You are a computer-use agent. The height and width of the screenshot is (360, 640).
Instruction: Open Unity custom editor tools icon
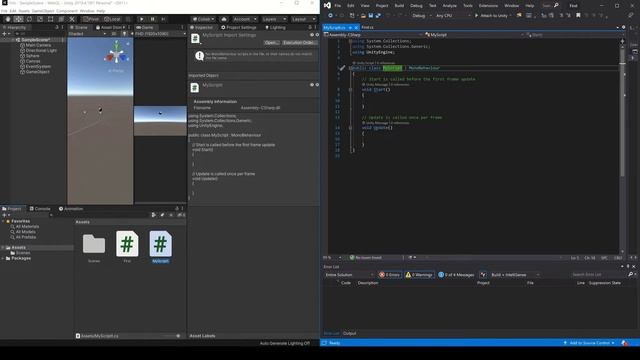[x=72, y=19]
